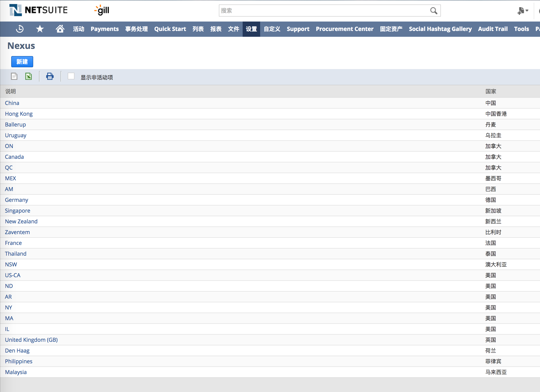Export the list as CSV icon
Viewport: 540px width, 392px height.
coord(14,76)
